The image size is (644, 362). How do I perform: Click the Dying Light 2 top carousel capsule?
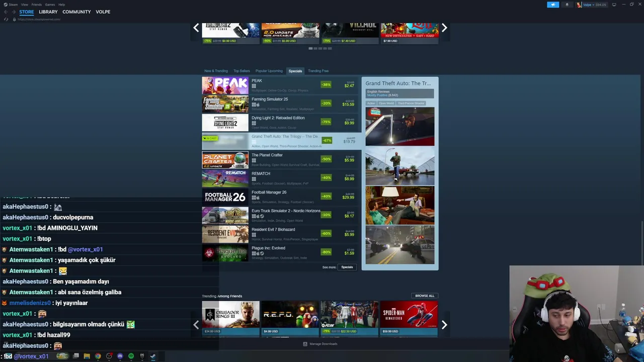[x=231, y=33]
